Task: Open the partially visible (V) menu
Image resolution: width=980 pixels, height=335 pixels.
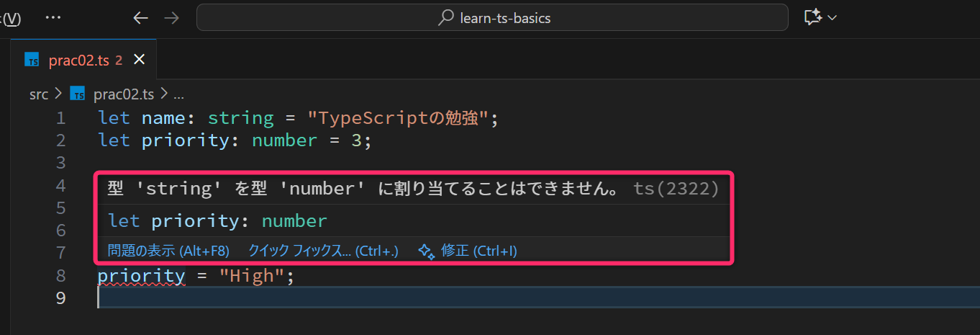Action: pyautogui.click(x=11, y=18)
